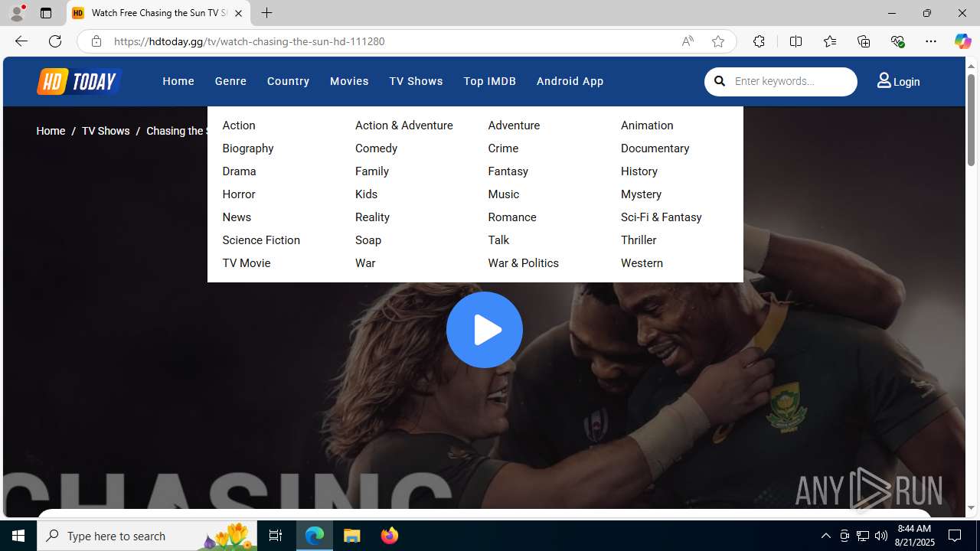Open a new browser tab

coord(266,13)
